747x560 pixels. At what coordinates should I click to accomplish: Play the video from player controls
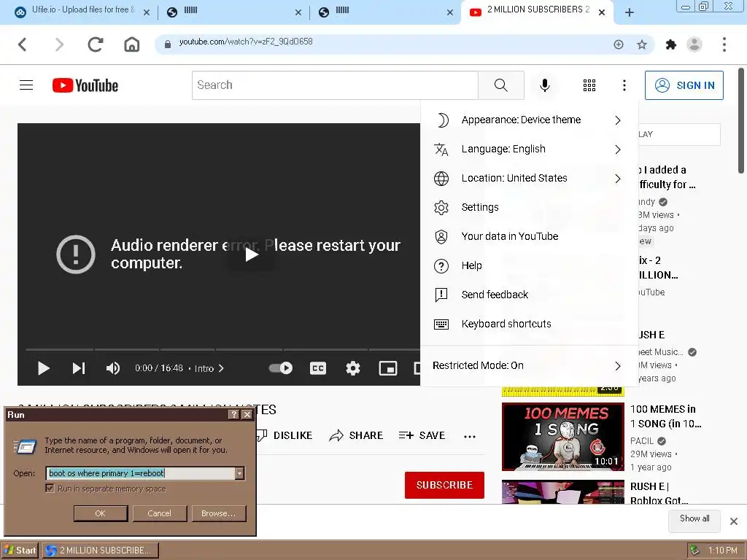pyautogui.click(x=43, y=368)
